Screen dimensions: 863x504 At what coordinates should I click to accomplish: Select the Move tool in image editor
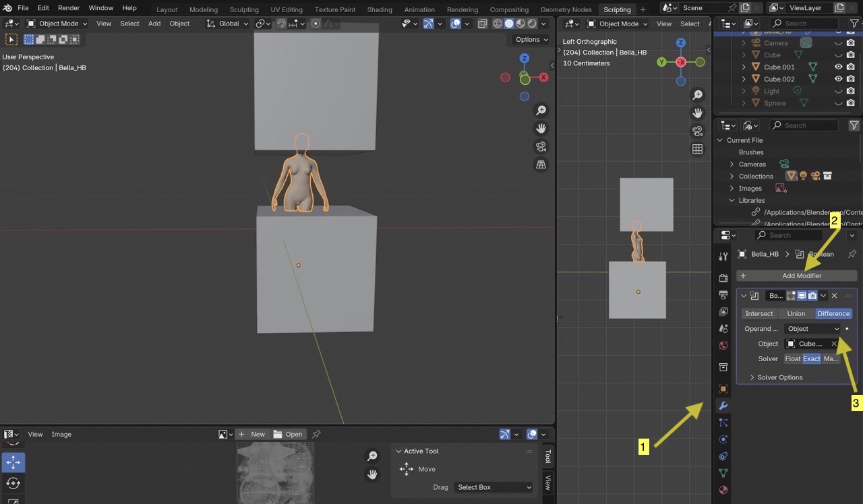coord(13,463)
